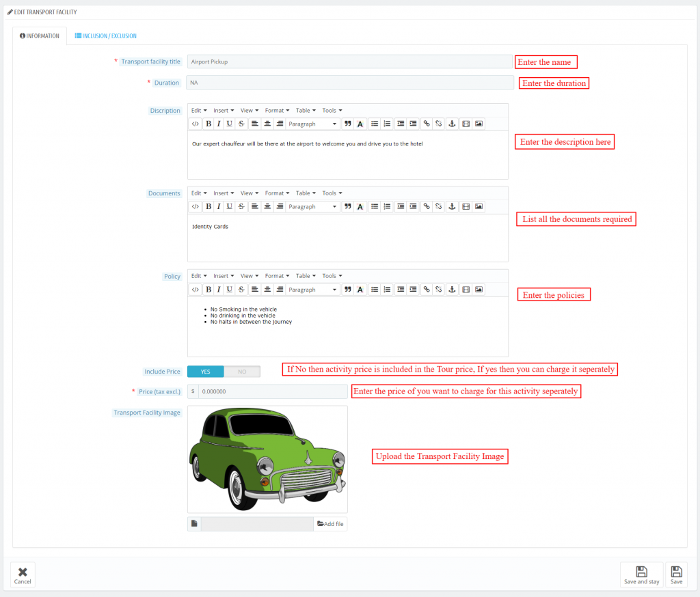Increase indent in Policy editor toolbar
The image size is (700, 597).
(x=414, y=289)
